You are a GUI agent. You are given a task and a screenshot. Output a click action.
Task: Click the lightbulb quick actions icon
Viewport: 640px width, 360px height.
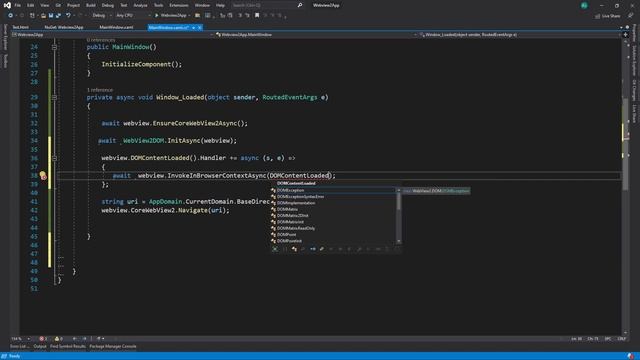[42, 175]
